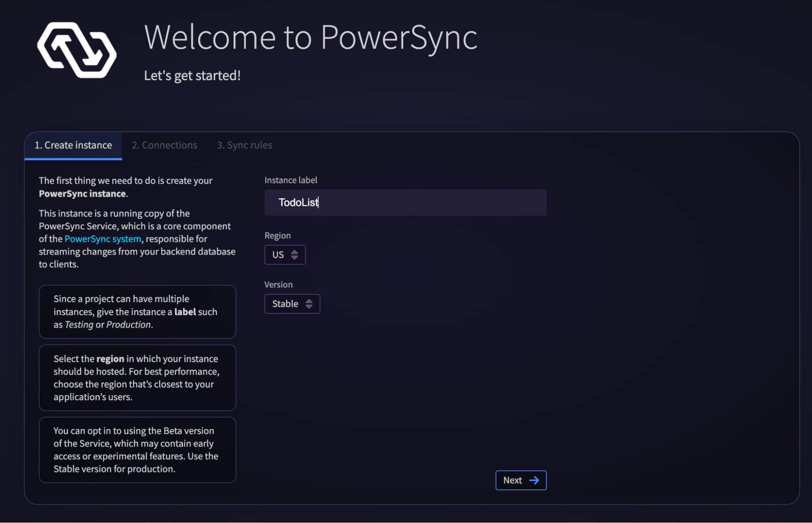Follow the PowerSync system link

pos(103,239)
